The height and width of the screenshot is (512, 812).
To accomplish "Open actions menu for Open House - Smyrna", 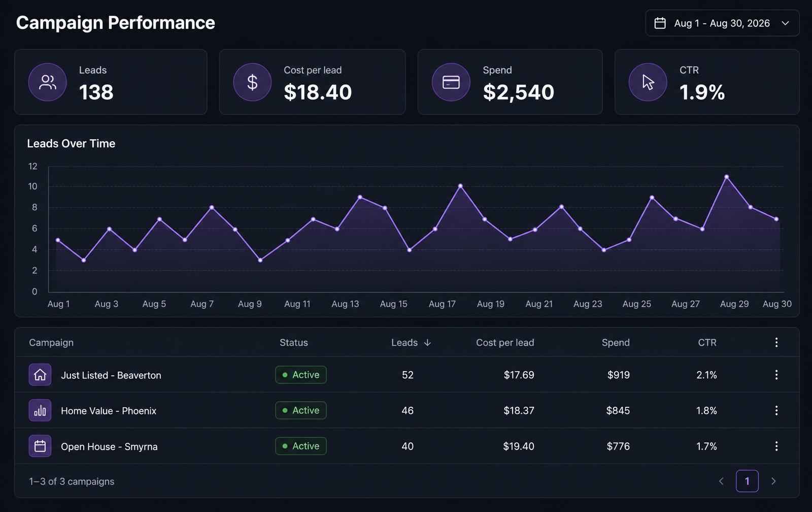I will [776, 446].
